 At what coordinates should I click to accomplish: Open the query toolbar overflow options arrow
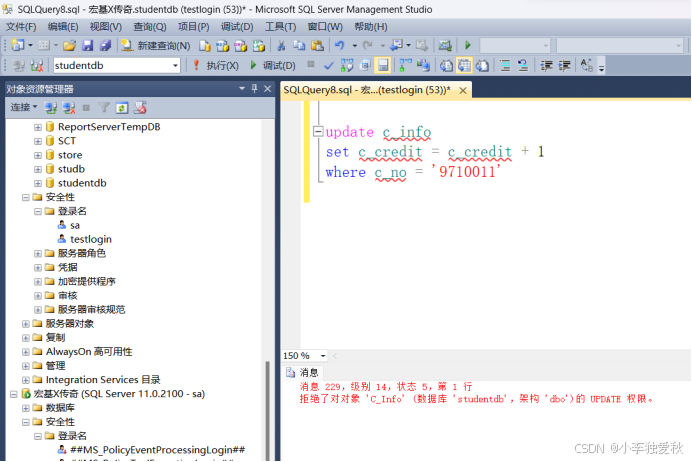[601, 68]
